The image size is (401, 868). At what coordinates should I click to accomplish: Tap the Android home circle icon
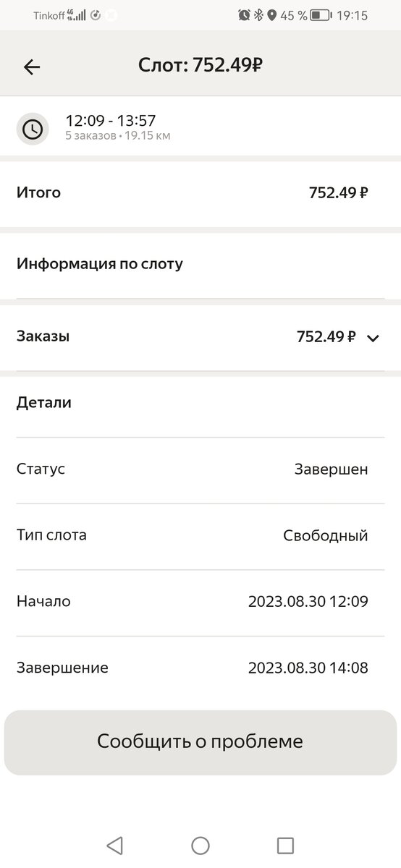coord(200,845)
